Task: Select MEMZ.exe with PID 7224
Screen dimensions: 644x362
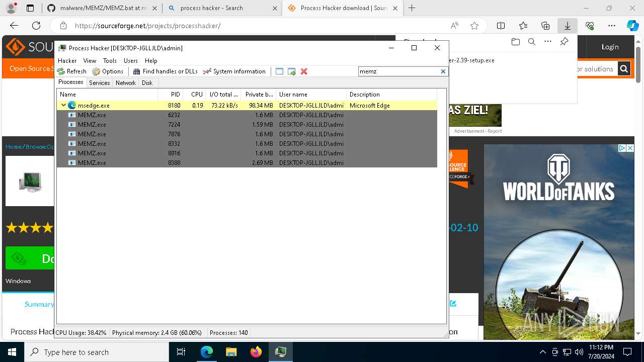Action: tap(247, 125)
